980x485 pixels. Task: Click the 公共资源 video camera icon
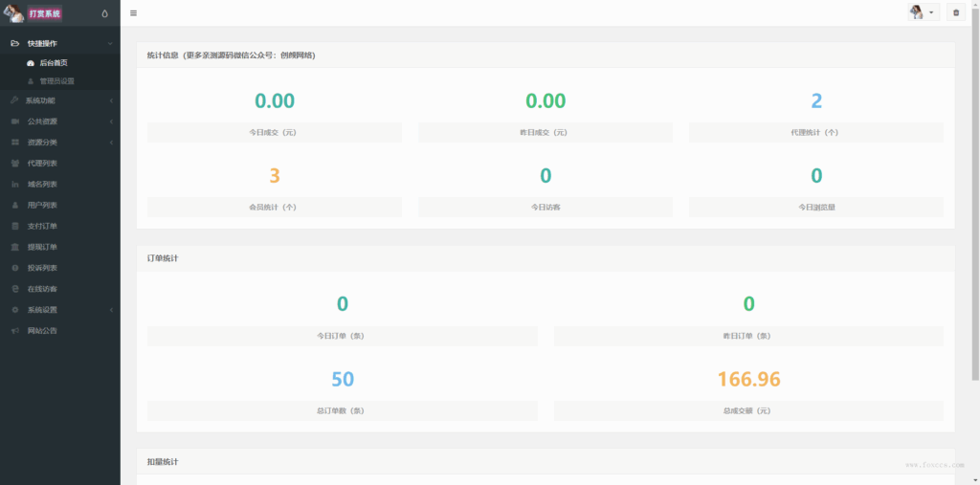[x=14, y=121]
